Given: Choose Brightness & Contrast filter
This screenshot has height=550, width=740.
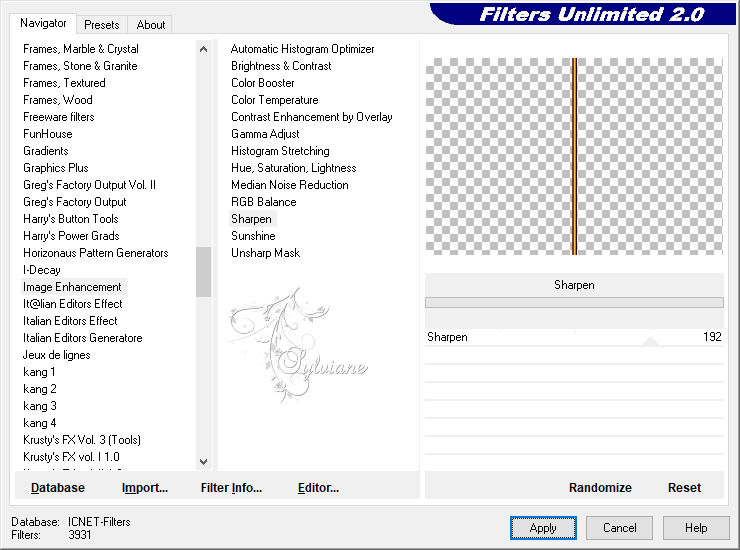Looking at the screenshot, I should pos(281,66).
